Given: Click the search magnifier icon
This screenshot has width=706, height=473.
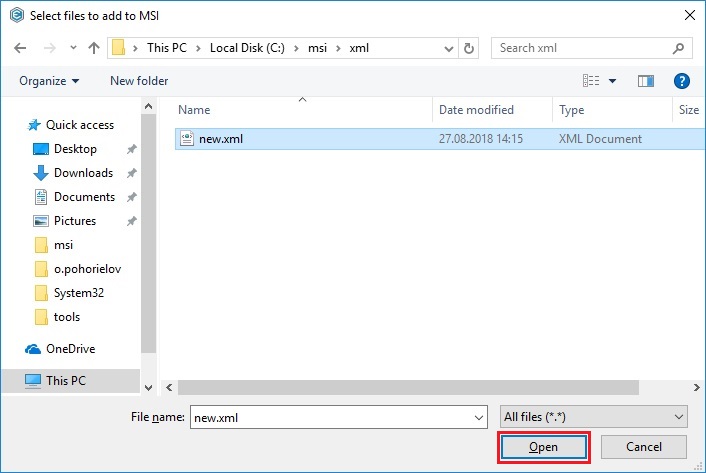Looking at the screenshot, I should point(678,48).
